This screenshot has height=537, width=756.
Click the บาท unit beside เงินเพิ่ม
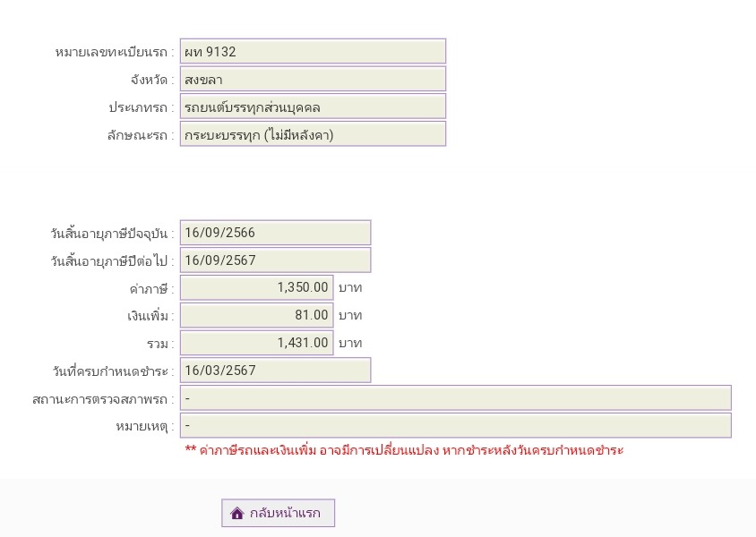[x=350, y=316]
